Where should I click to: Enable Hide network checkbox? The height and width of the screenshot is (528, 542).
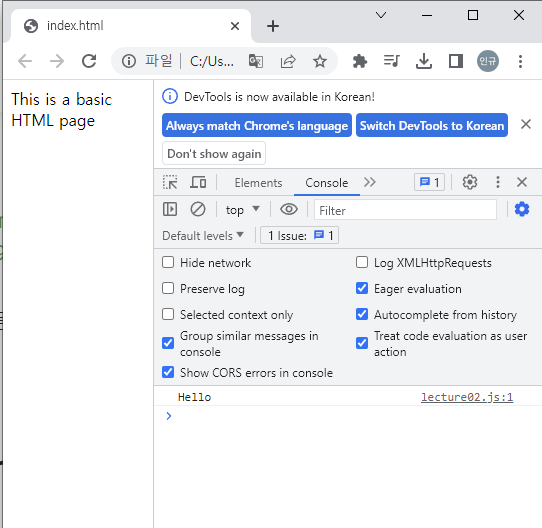[x=168, y=262]
